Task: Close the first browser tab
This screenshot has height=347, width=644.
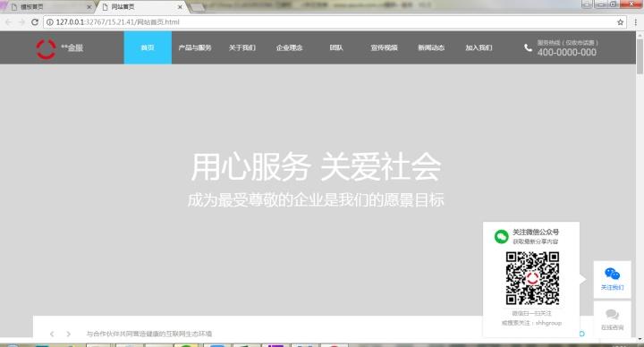Action: pos(89,7)
